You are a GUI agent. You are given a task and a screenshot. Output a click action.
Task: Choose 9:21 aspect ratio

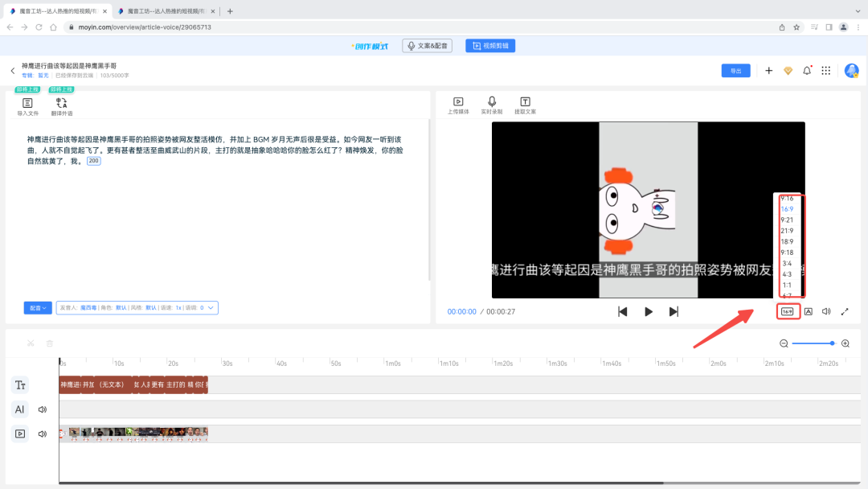point(787,220)
